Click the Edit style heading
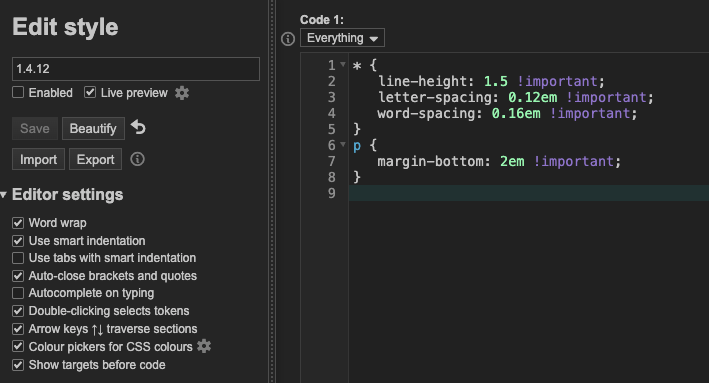The width and height of the screenshot is (709, 383). [65, 27]
